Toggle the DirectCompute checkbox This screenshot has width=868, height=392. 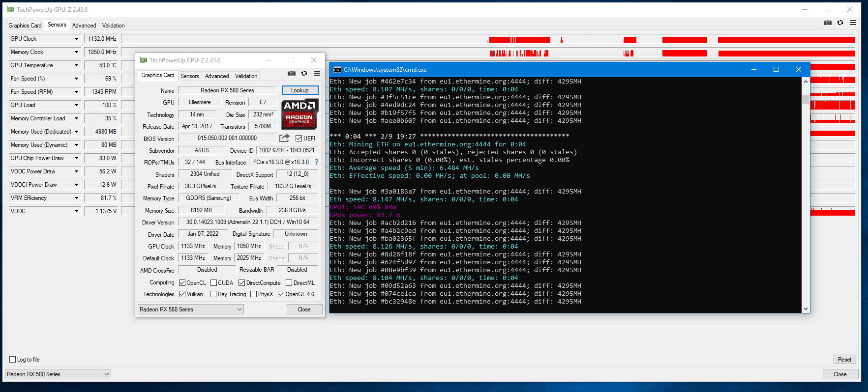tap(241, 283)
